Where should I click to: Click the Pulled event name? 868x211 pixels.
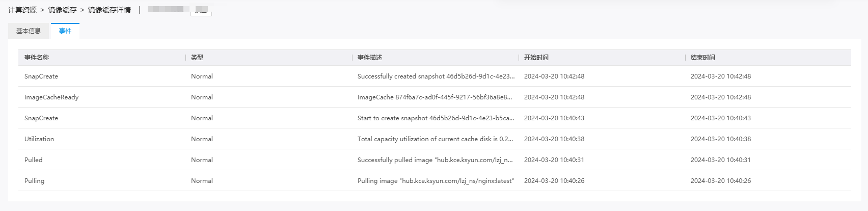34,160
